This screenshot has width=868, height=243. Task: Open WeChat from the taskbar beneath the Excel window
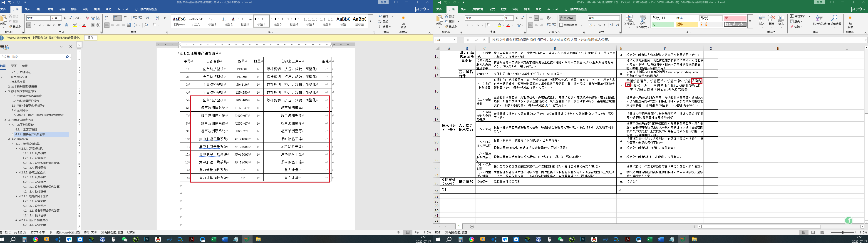click(560, 239)
